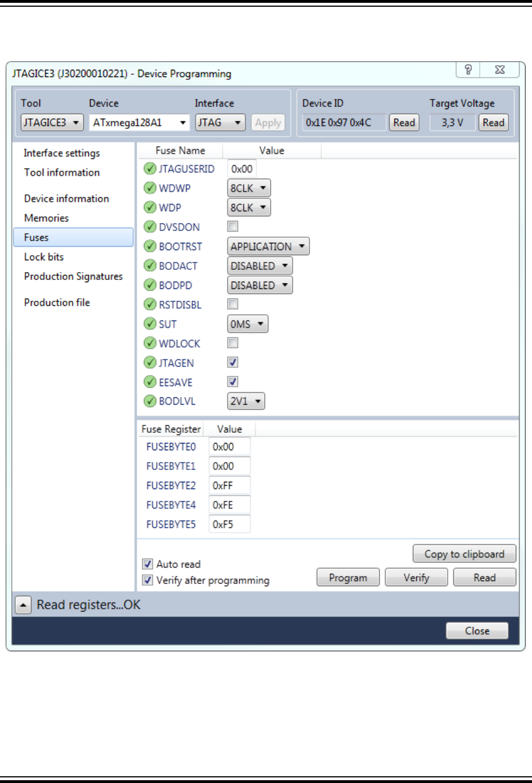This screenshot has width=532, height=783.
Task: Click the green check icon beside BODPD
Action: (150, 285)
